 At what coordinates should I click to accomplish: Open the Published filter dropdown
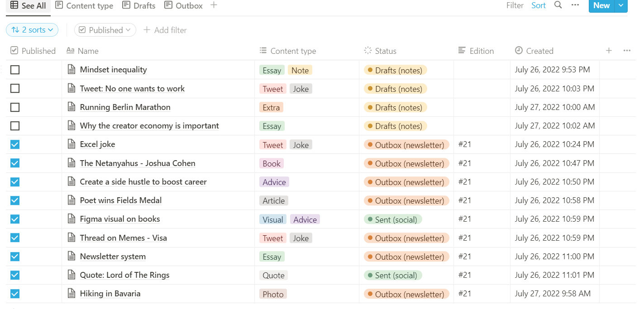[x=105, y=30]
